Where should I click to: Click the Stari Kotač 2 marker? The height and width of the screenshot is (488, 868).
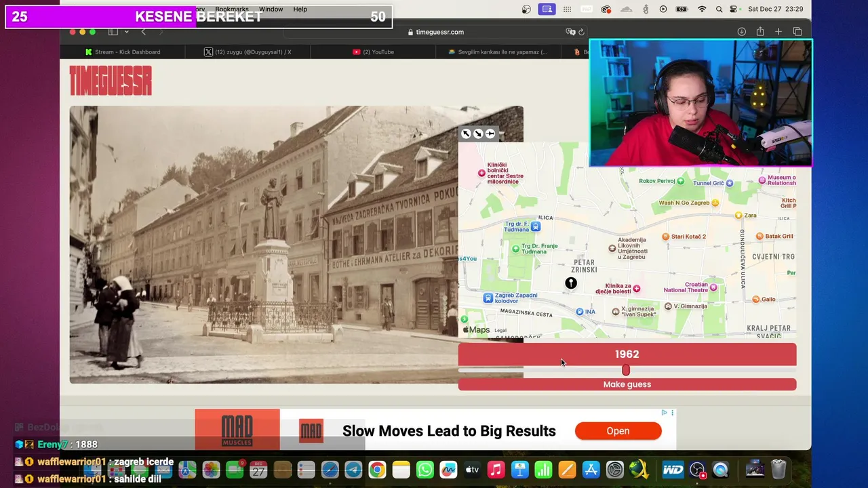pyautogui.click(x=667, y=237)
